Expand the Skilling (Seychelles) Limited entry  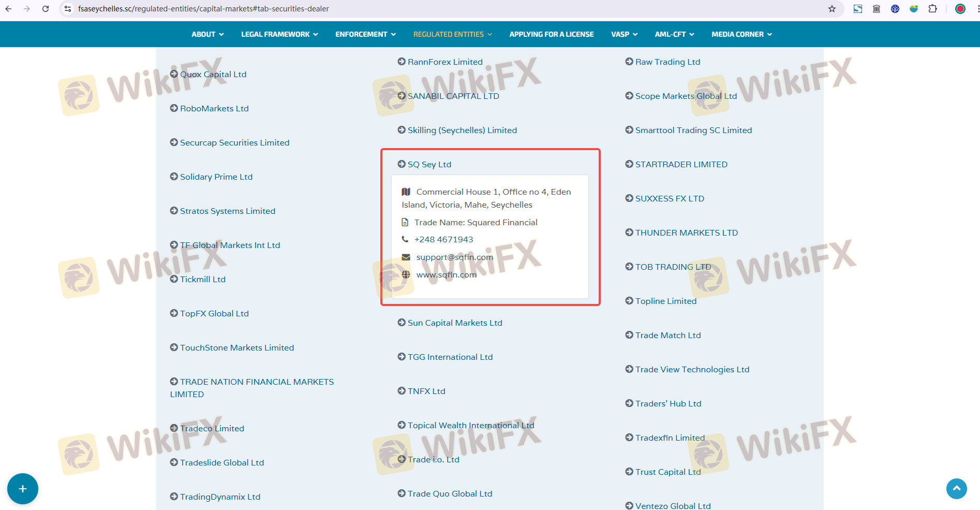point(462,130)
